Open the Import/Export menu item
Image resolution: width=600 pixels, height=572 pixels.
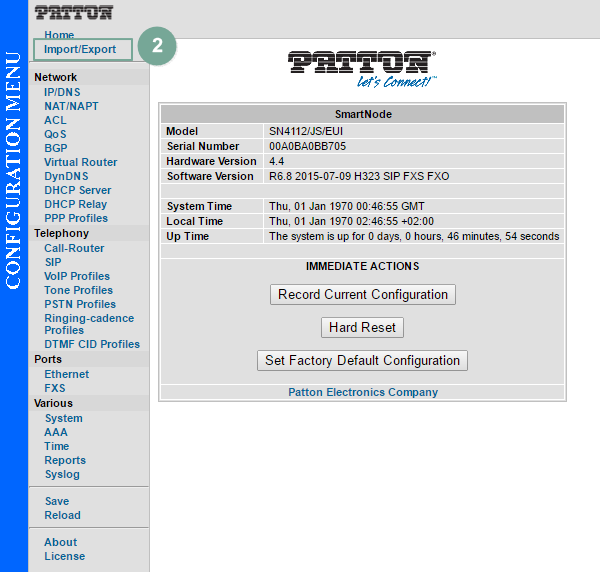80,49
